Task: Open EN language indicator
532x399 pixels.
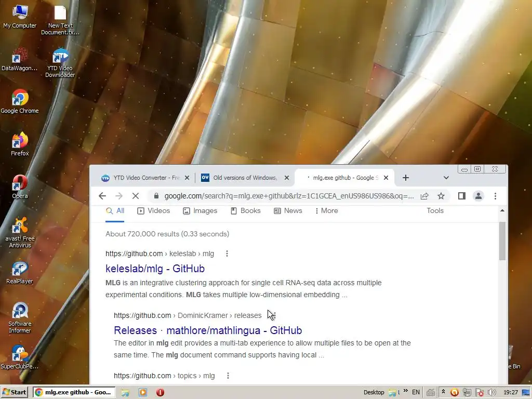Action: (x=416, y=392)
